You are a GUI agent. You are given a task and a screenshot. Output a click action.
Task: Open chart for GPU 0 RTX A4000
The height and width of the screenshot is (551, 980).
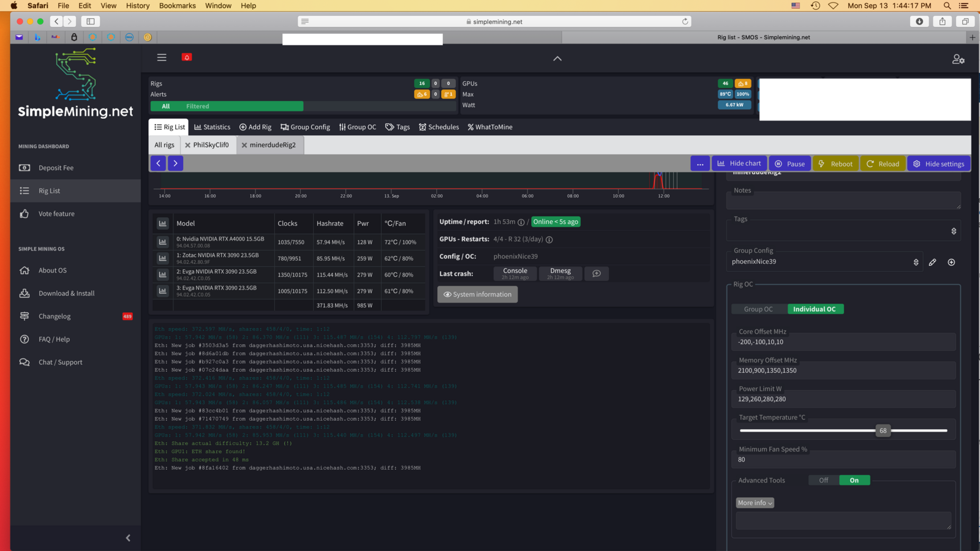(x=163, y=242)
